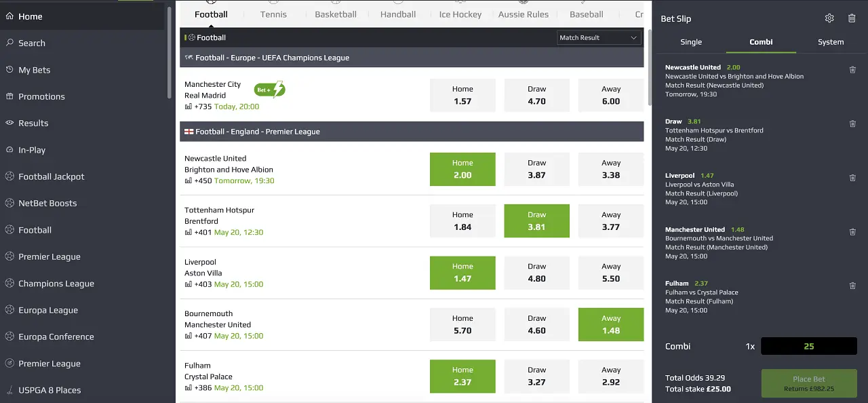The height and width of the screenshot is (403, 868).
Task: Switch to the Basketball sport tab
Action: pos(336,14)
